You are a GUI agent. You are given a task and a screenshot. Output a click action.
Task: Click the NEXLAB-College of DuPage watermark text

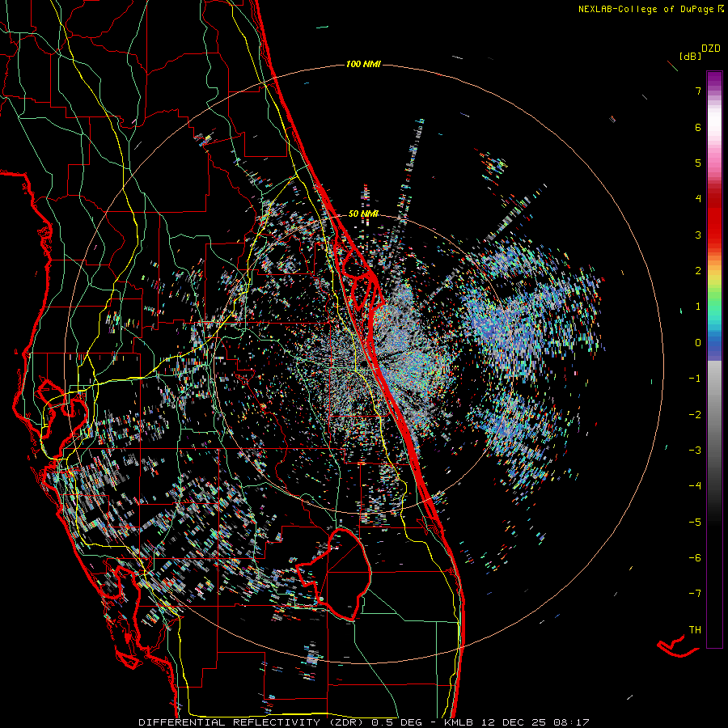tap(650, 9)
